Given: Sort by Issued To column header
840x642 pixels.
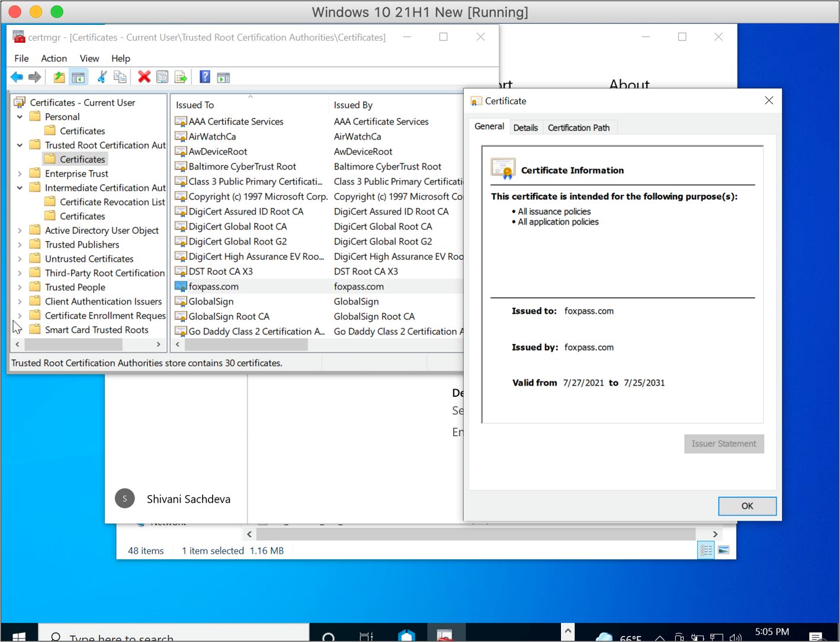Looking at the screenshot, I should pos(249,105).
